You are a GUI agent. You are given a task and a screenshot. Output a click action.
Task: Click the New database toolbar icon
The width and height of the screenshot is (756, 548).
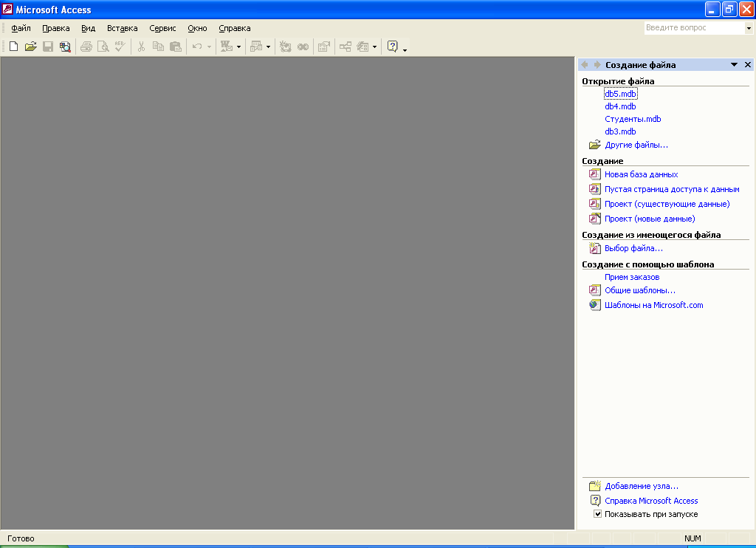pos(13,47)
